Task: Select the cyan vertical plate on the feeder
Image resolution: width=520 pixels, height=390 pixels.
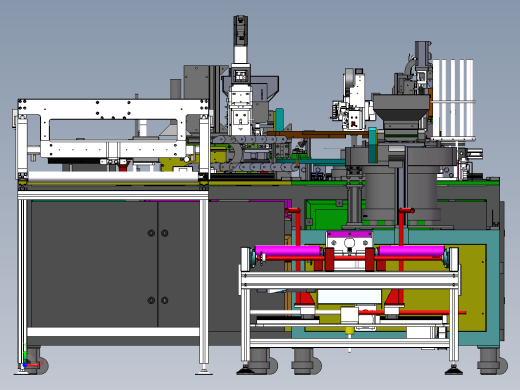Action: pyautogui.click(x=373, y=145)
